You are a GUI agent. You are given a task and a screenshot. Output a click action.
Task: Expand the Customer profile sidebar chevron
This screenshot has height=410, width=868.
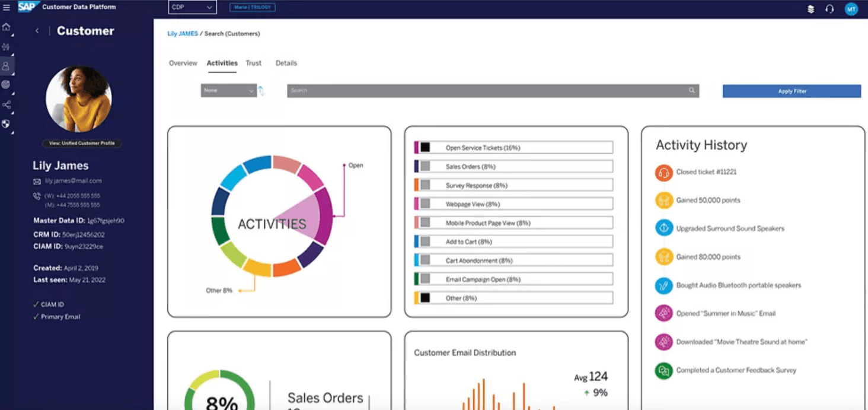pyautogui.click(x=37, y=30)
